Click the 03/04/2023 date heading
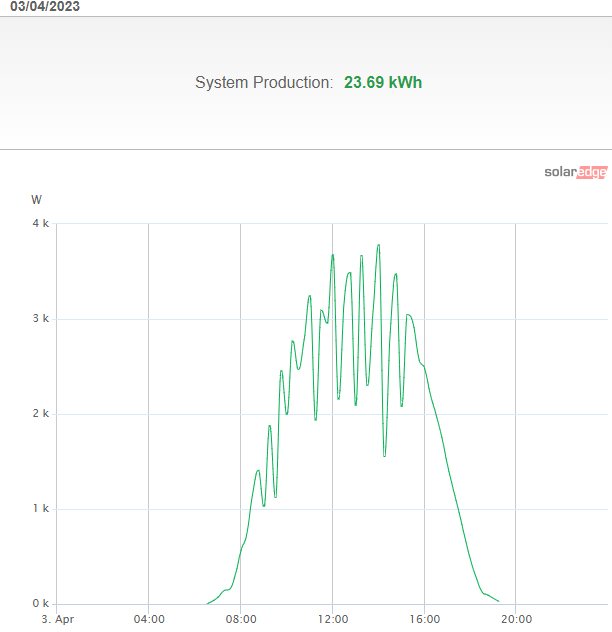 tap(45, 6)
